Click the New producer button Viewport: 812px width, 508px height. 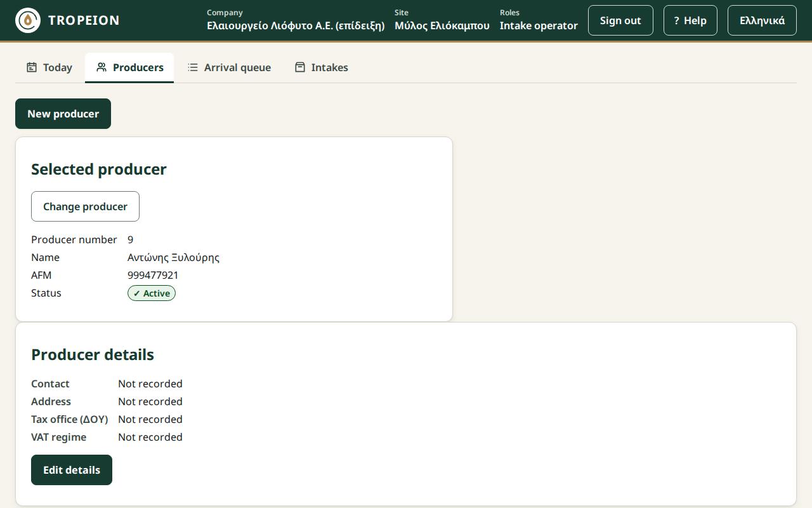(63, 114)
